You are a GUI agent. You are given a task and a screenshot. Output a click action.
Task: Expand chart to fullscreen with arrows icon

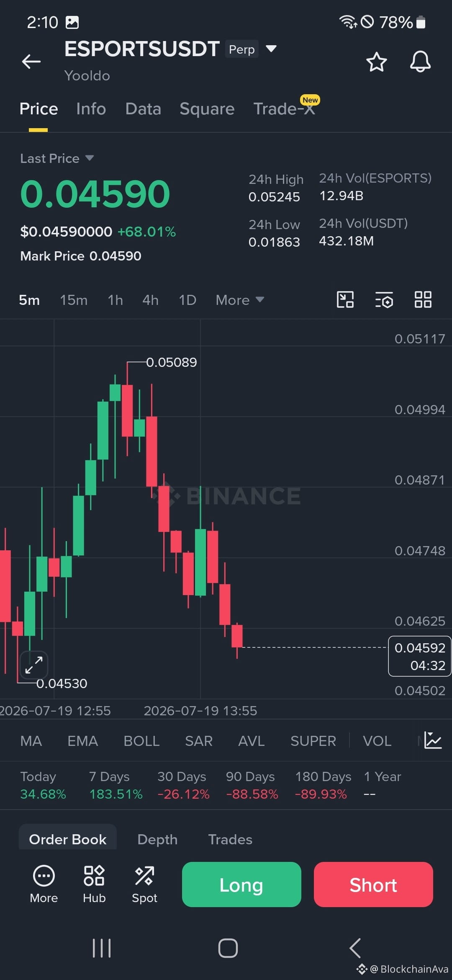(34, 665)
